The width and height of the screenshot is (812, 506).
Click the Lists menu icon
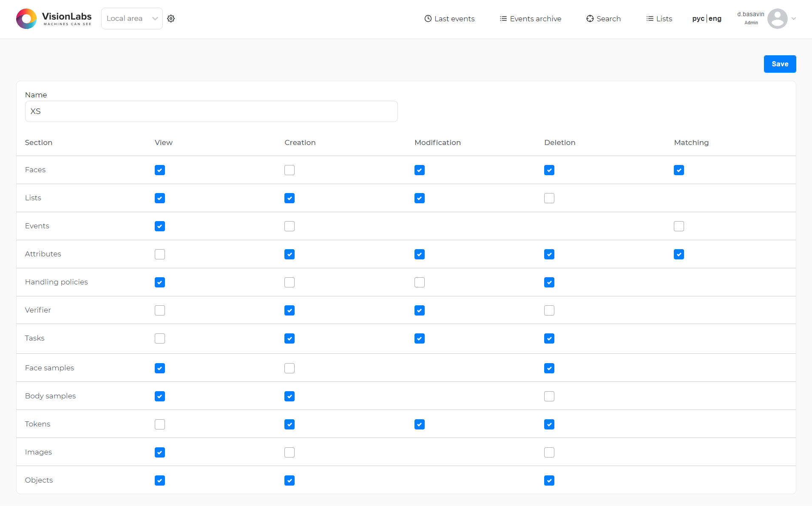coord(650,19)
